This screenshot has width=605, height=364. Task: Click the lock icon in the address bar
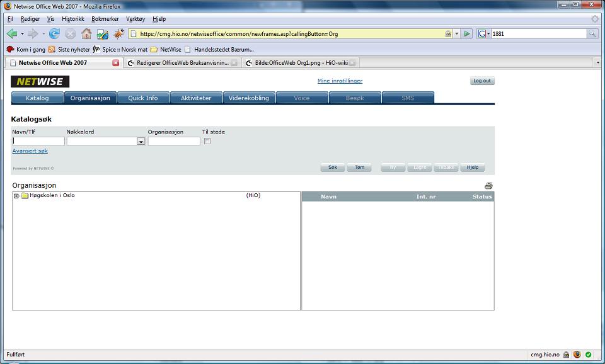448,34
